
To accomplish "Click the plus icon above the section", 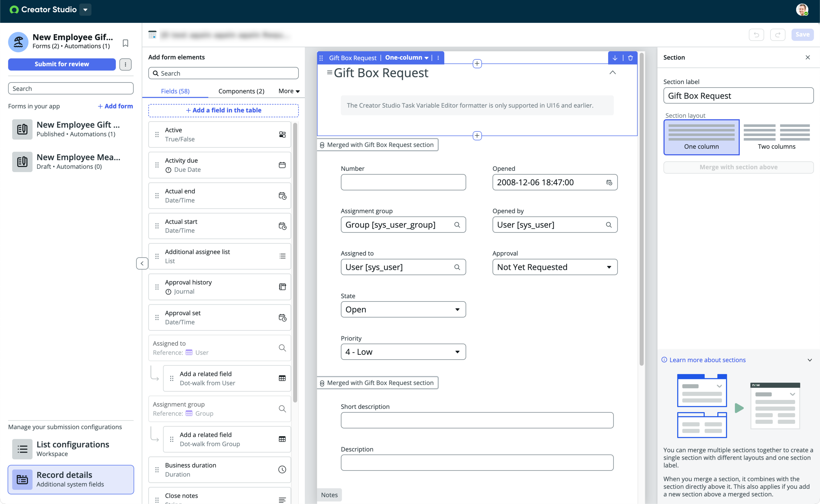I will 477,64.
